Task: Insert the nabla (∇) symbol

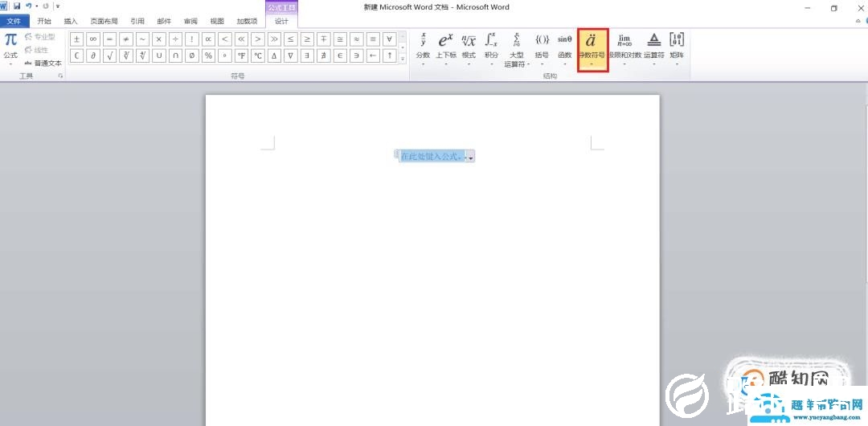Action: (291, 56)
